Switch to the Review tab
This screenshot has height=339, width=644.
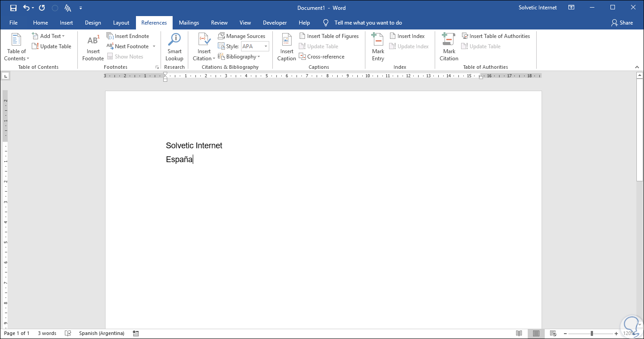219,23
